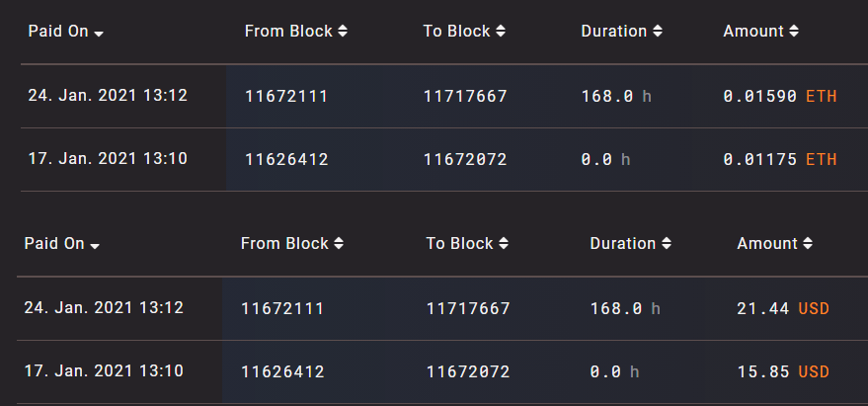
Task: Toggle Paid On descending arrow in ETH table
Action: click(99, 33)
